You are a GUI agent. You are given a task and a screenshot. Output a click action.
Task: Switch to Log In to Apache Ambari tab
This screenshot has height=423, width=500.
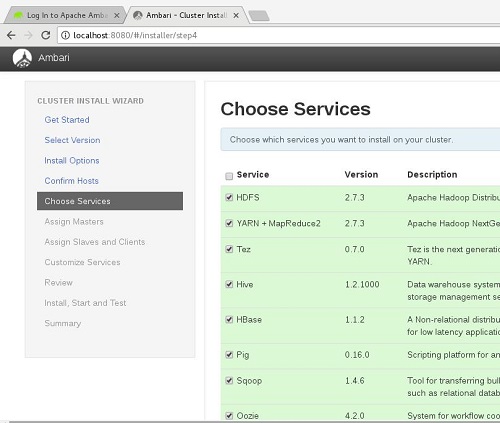coord(65,15)
